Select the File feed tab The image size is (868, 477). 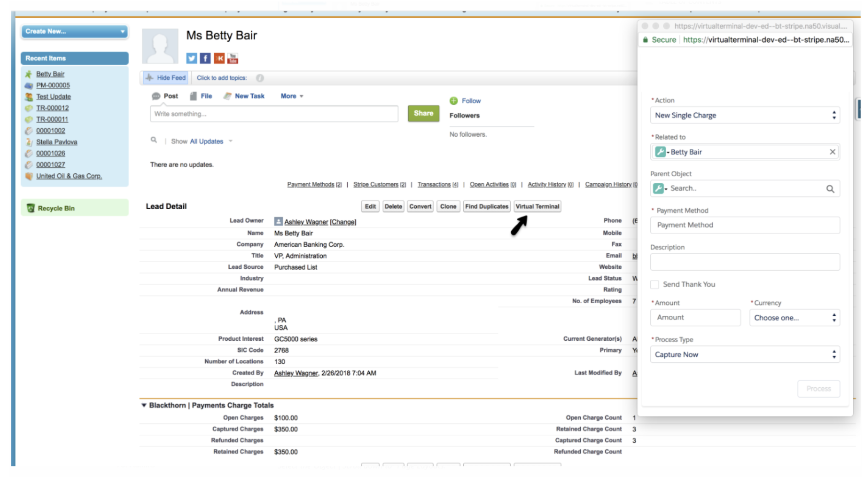coord(201,96)
